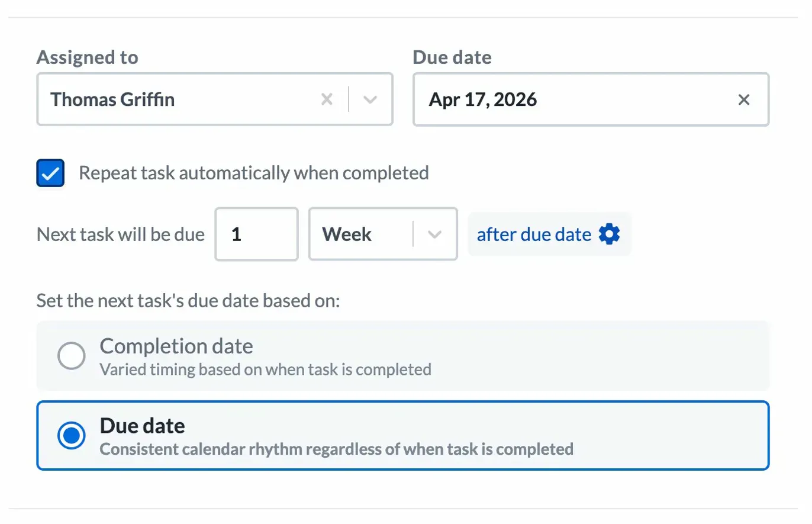Click the "Consistent calendar rhythm" description text

click(x=336, y=449)
